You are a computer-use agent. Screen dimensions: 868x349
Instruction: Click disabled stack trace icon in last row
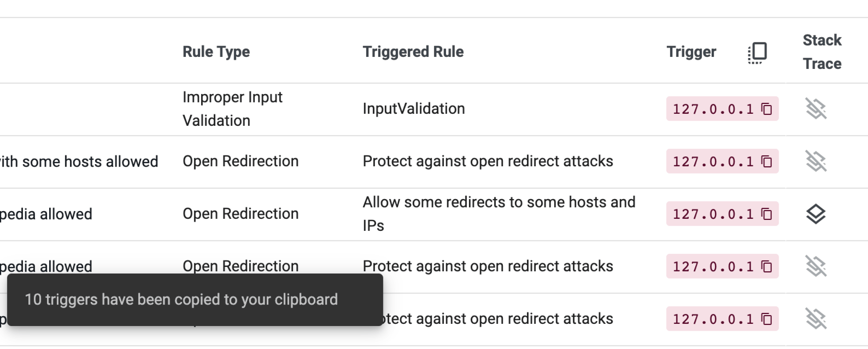[x=816, y=319]
